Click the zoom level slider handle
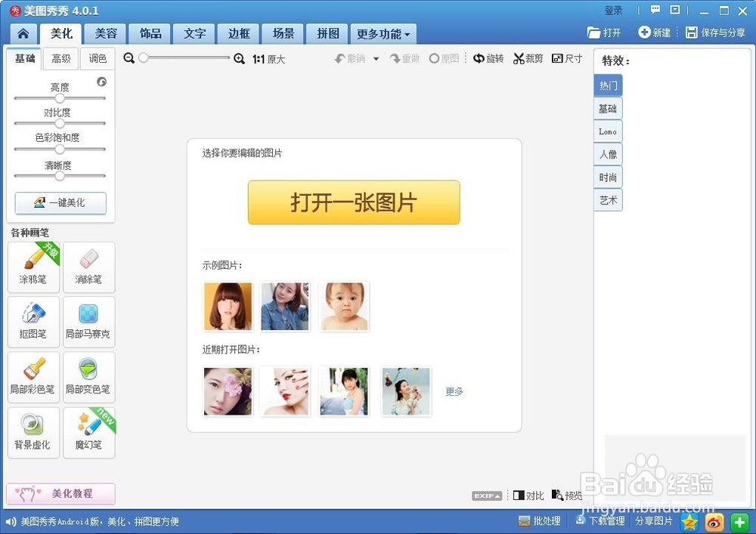 tap(143, 58)
